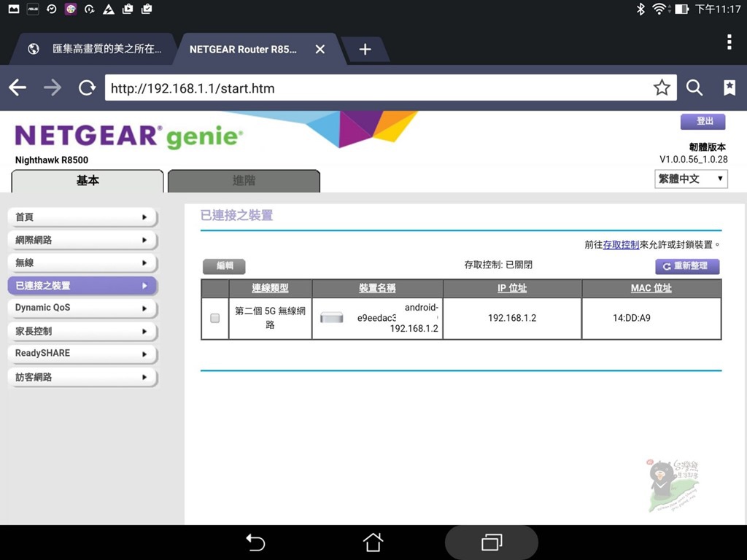Open the browser three-dot overflow menu
Image resolution: width=747 pixels, height=560 pixels.
pyautogui.click(x=729, y=42)
